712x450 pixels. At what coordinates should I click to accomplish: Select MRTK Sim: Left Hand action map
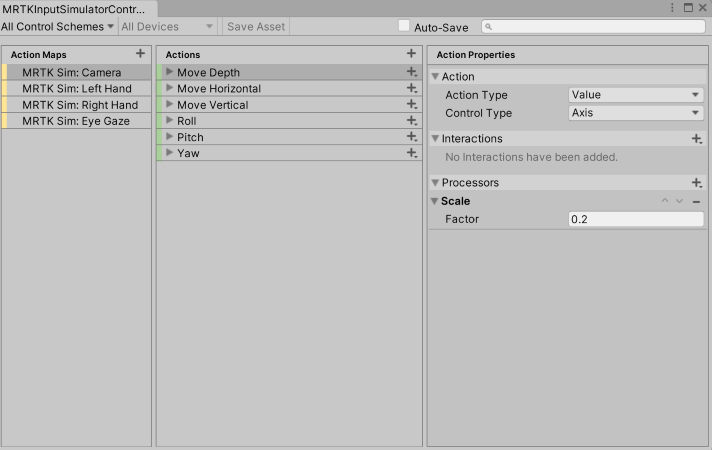(x=76, y=89)
